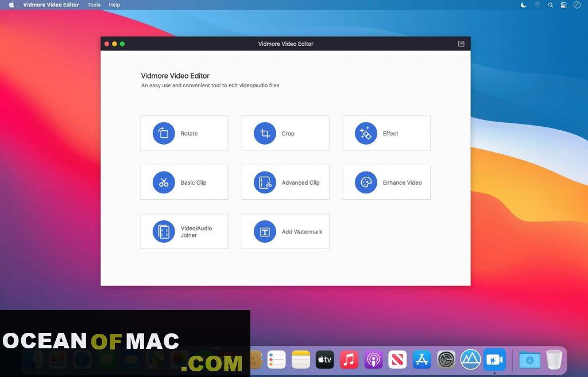588x377 pixels.
Task: Select the Basic Clip tool
Action: pos(184,182)
